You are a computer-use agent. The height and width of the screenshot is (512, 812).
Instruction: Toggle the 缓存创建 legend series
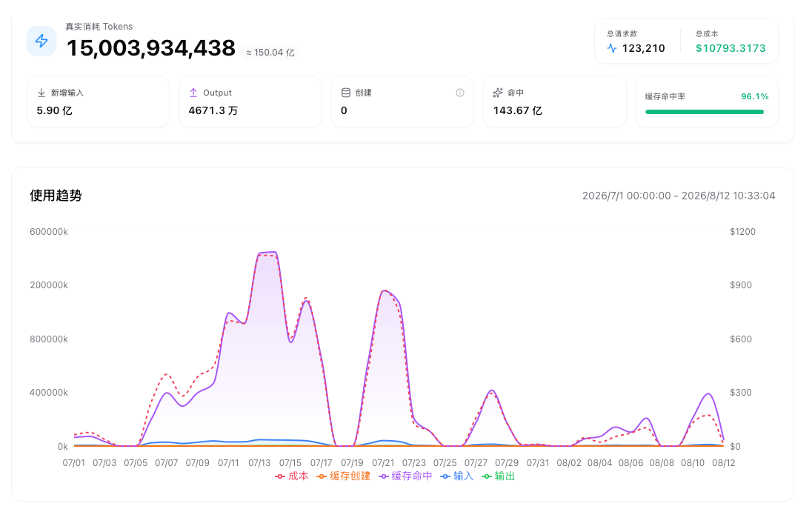click(x=344, y=476)
